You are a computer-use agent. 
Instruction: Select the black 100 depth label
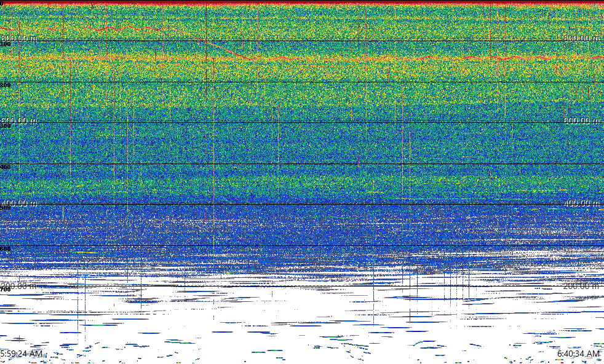point(6,44)
